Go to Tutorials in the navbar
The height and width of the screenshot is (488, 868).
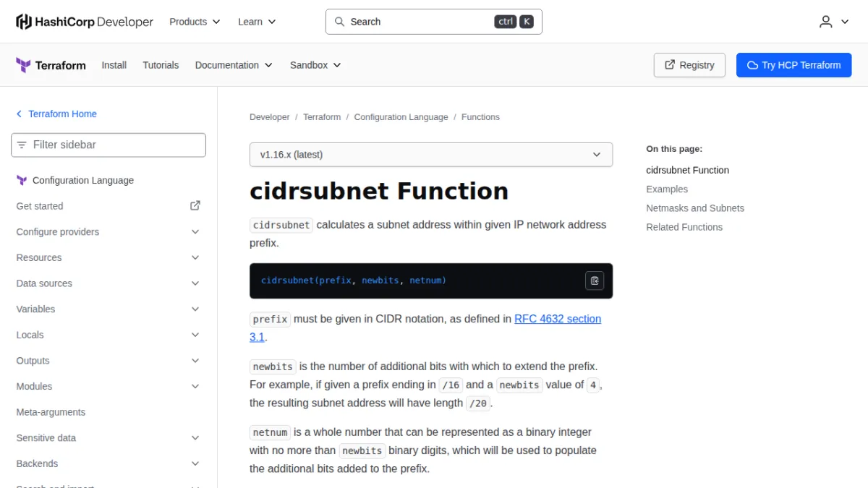161,65
